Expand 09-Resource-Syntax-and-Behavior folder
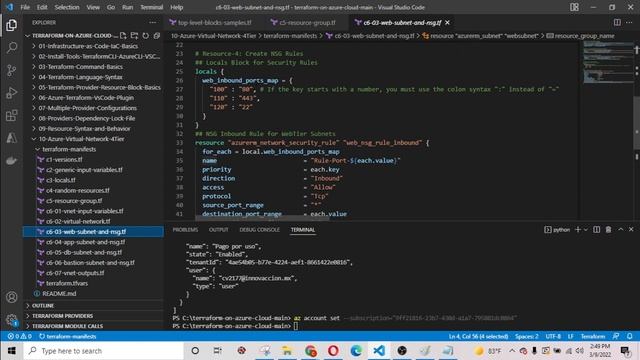 click(x=84, y=129)
